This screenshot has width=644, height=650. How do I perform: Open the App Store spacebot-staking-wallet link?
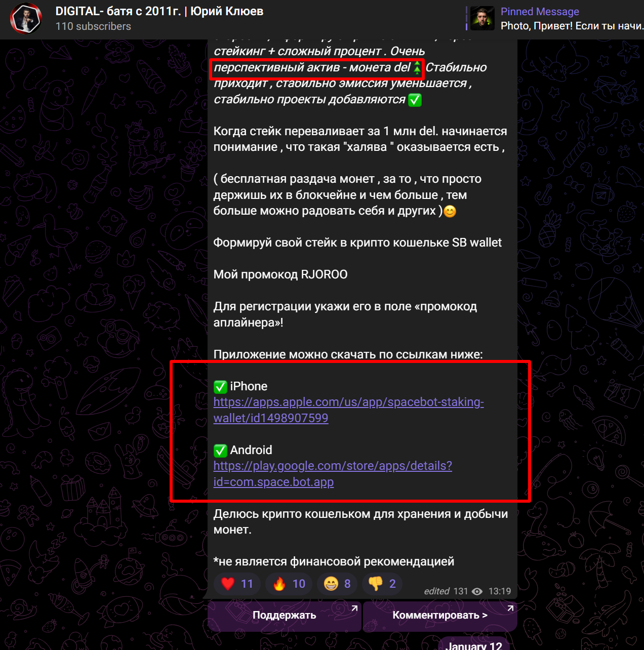pyautogui.click(x=348, y=410)
